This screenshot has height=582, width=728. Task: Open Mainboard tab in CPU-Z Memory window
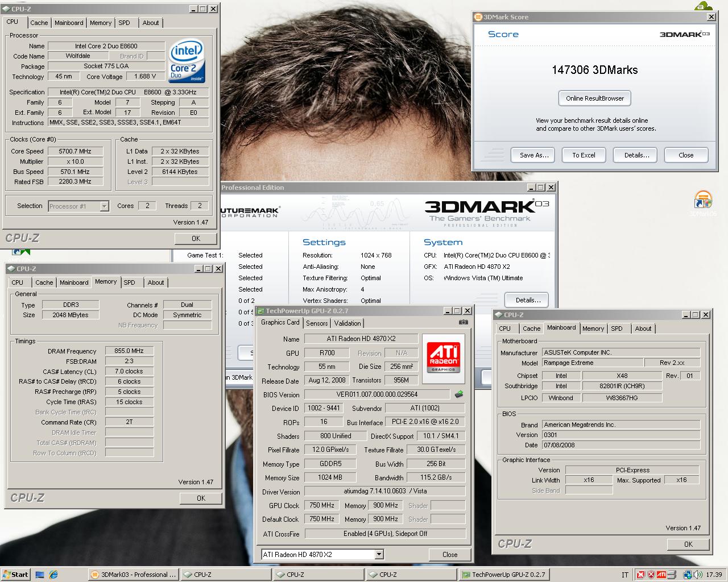click(74, 282)
